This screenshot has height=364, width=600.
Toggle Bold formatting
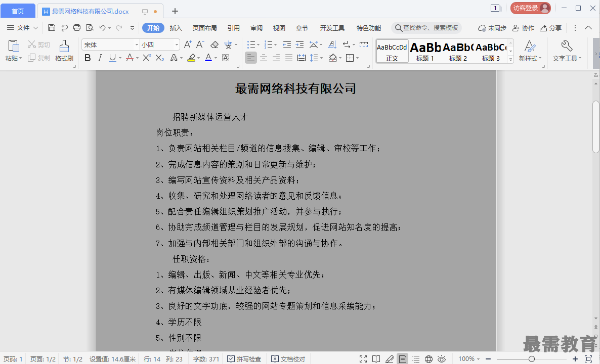click(x=88, y=58)
